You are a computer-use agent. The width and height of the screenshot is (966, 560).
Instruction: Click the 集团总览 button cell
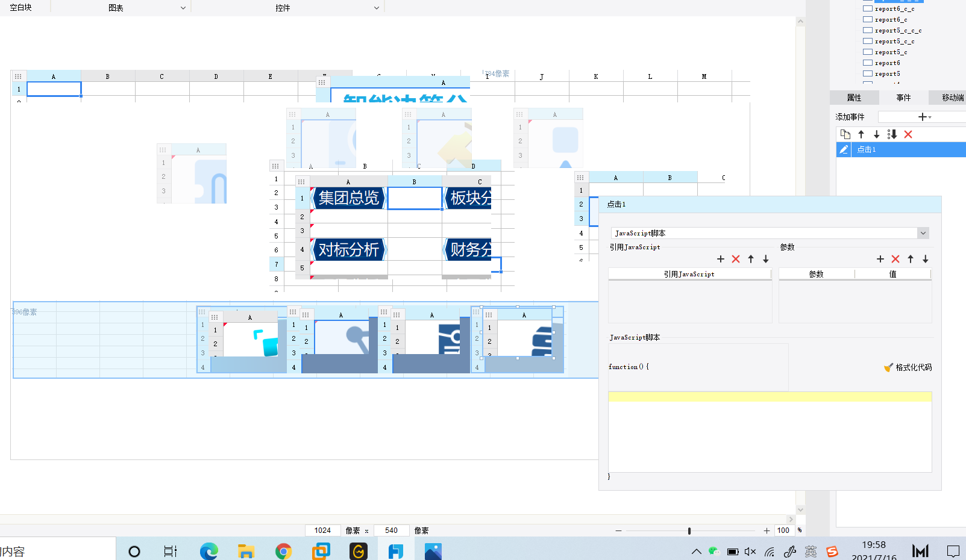point(348,198)
